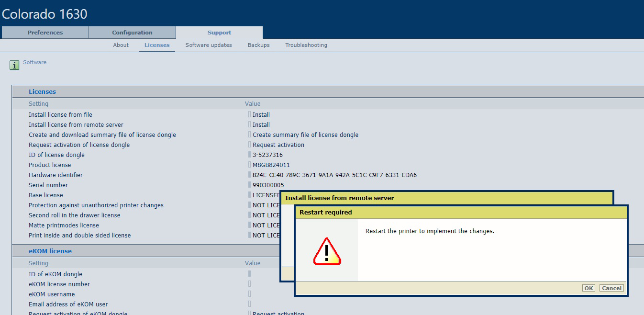644x315 pixels.
Task: Click 'Product license' label
Action: coord(50,165)
